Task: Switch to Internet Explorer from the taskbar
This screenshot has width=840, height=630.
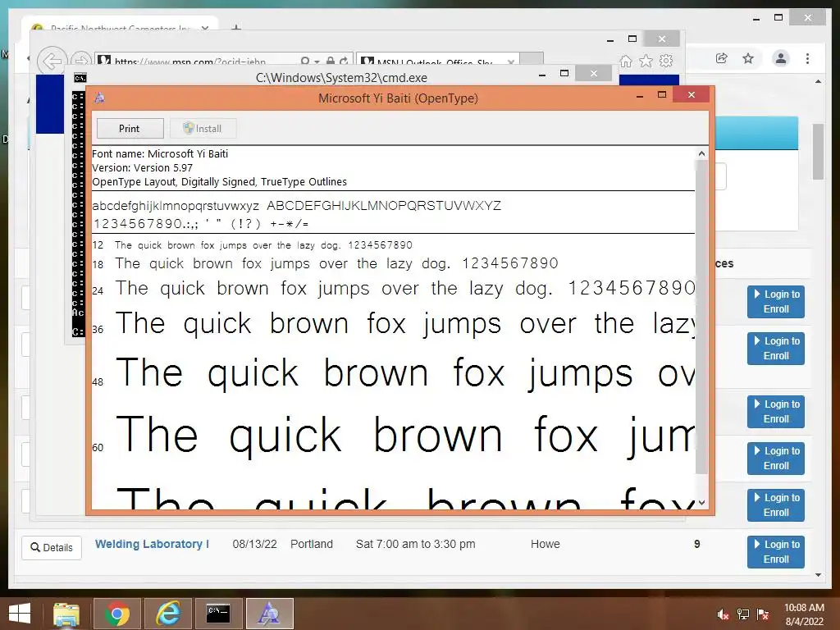Action: pyautogui.click(x=167, y=614)
